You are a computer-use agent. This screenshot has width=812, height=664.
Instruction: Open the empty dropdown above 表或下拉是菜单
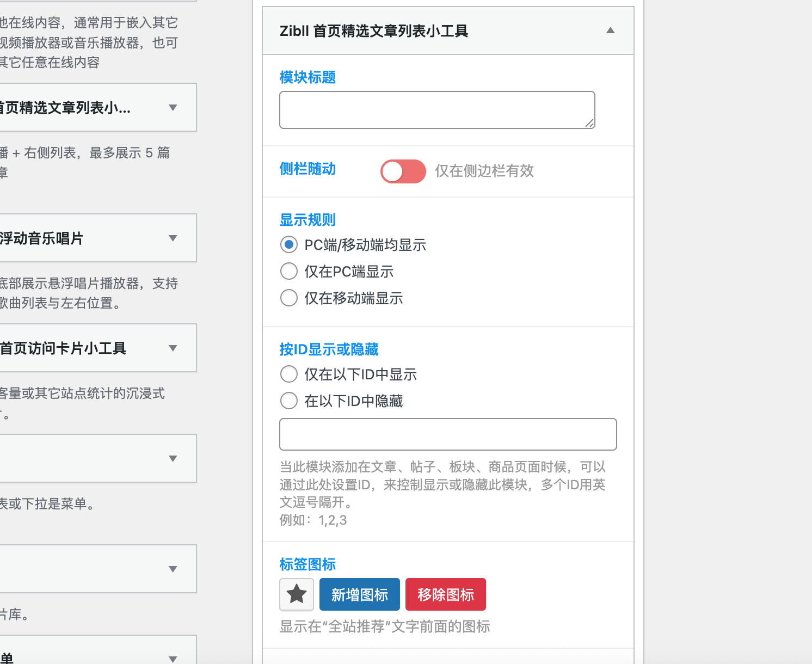[x=173, y=459]
